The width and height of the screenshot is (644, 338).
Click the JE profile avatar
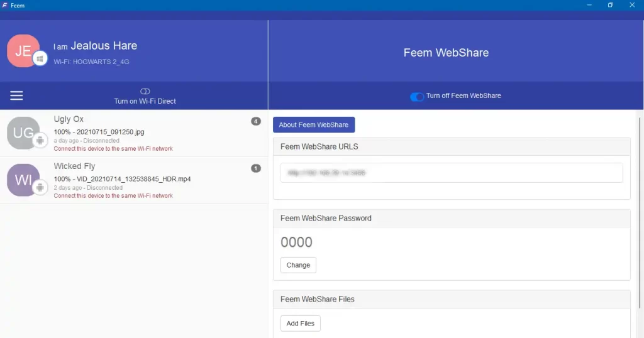[x=22, y=50]
